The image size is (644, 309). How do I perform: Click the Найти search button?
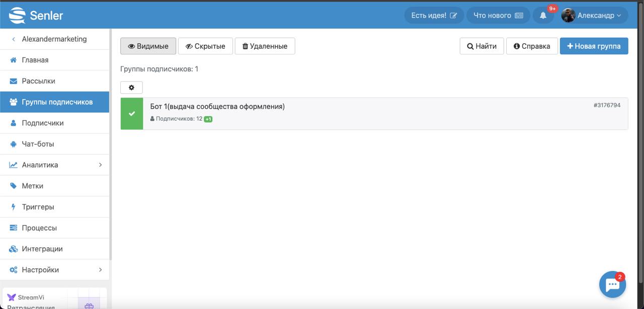(481, 46)
